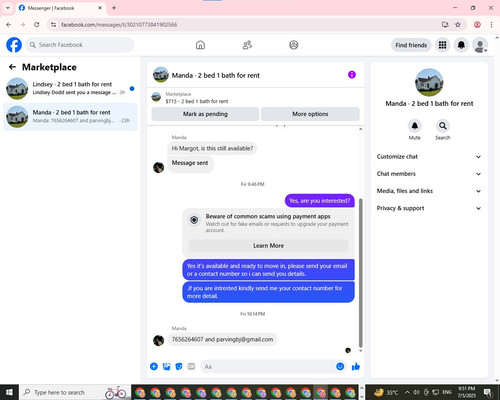Viewport: 500px width, 400px height.
Task: Click the Facebook logo icon
Action: (14, 45)
